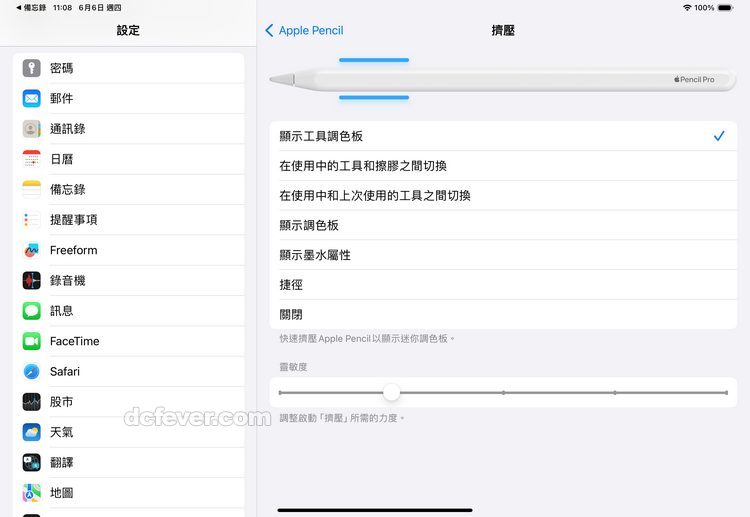Tap the 100% battery percentage text
Viewport: 750px width, 517px height.
[704, 8]
